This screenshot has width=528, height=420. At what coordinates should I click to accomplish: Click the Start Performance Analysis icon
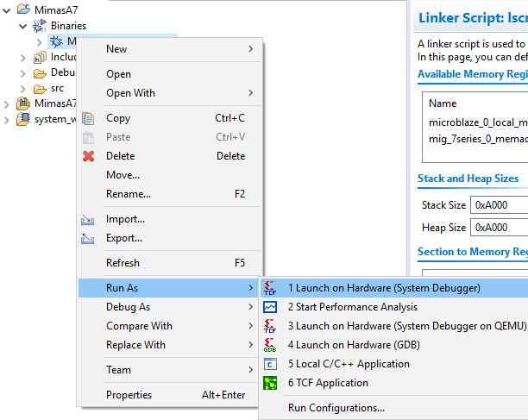click(270, 307)
